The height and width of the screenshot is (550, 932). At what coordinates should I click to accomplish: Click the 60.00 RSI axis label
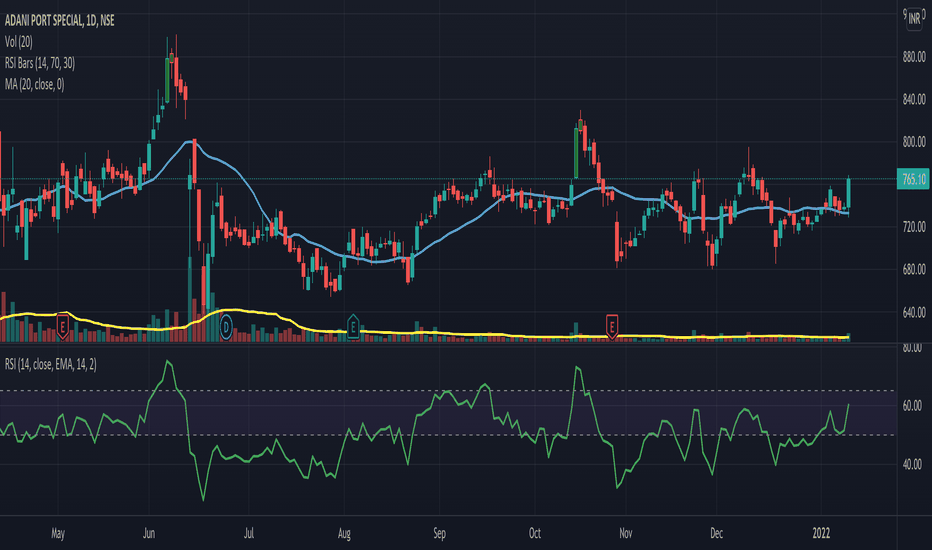pyautogui.click(x=912, y=406)
